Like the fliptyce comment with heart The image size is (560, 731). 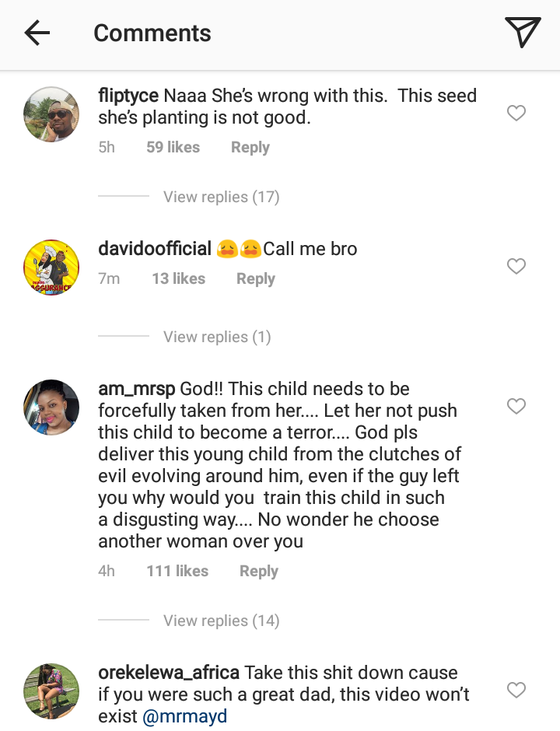[x=516, y=114]
